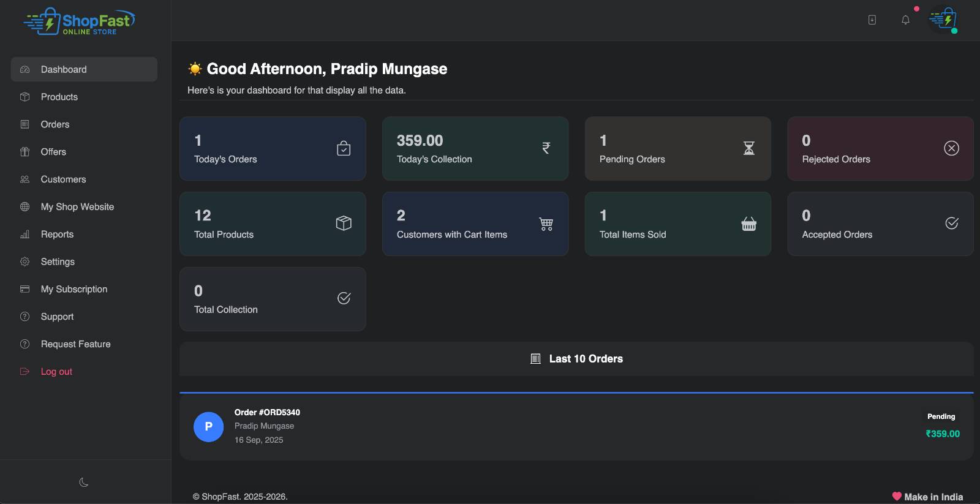Image resolution: width=980 pixels, height=504 pixels.
Task: Click the hourglass icon on Pending Orders
Action: point(748,148)
